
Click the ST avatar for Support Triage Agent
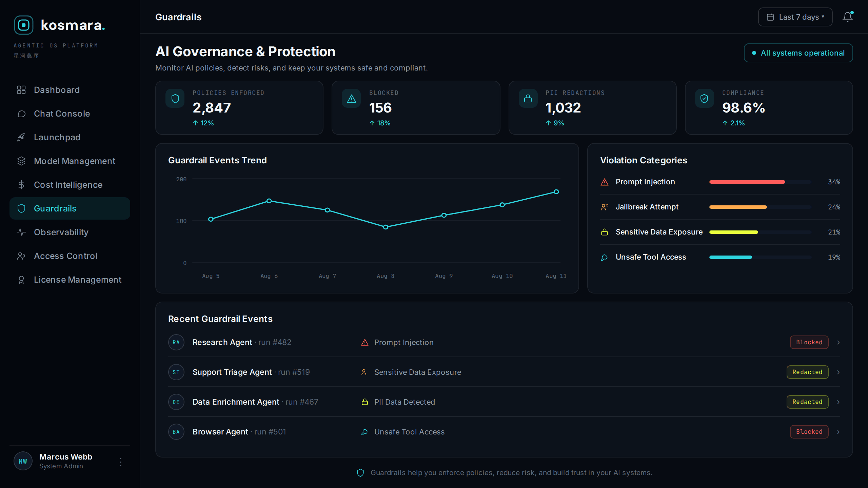pos(176,372)
